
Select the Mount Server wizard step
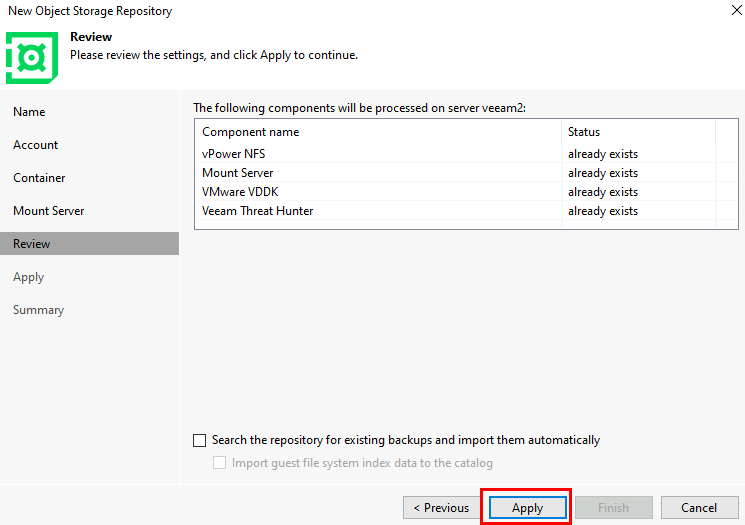(x=48, y=211)
